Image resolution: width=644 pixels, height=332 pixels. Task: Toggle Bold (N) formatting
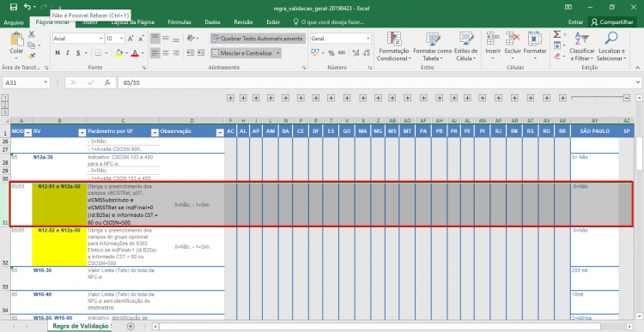58,53
